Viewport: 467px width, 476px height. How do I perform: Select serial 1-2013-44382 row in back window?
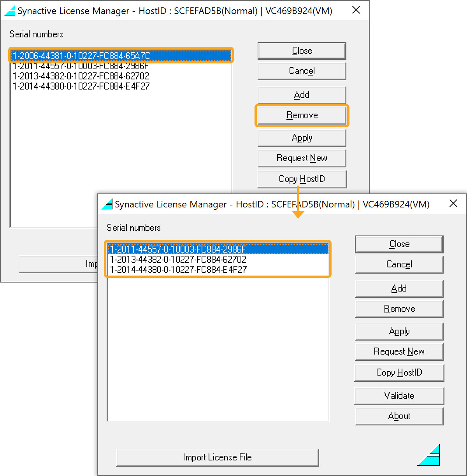click(121, 76)
